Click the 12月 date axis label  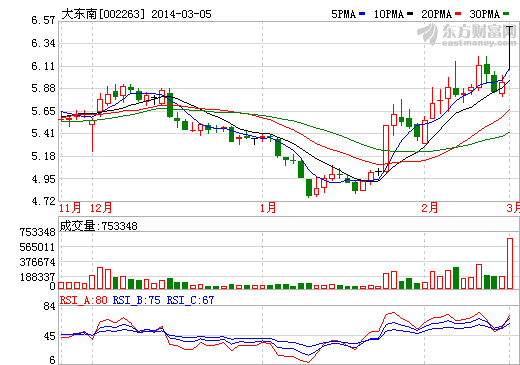101,208
